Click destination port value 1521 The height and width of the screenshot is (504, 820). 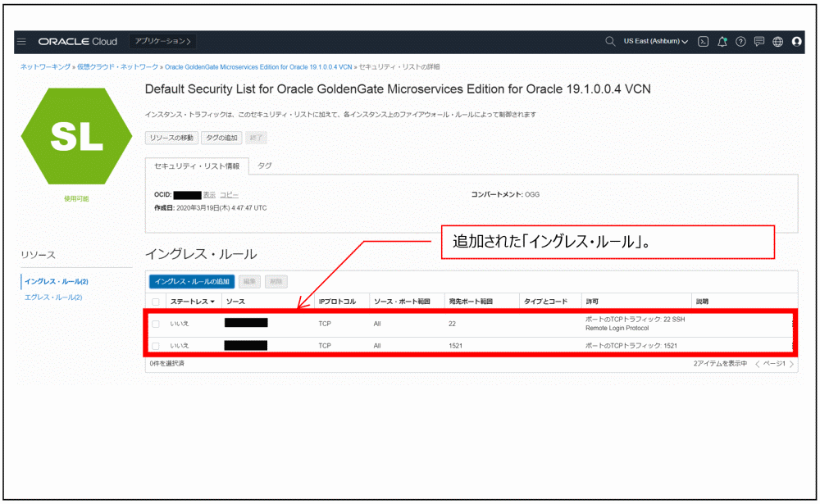pos(455,346)
